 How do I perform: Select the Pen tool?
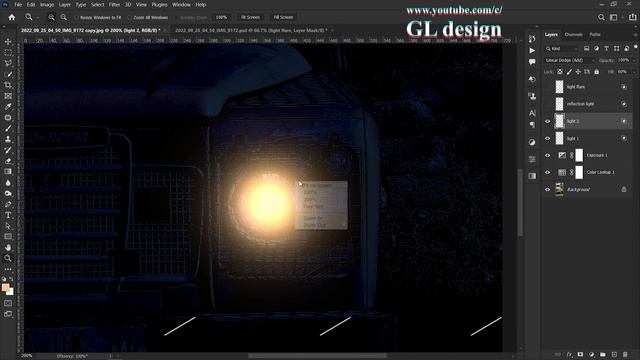8,204
